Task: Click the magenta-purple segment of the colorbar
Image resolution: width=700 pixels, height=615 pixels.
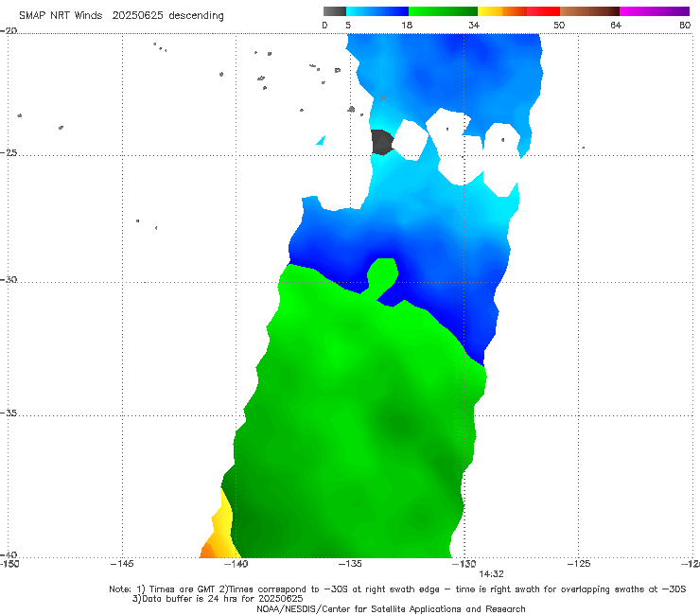Action: click(655, 11)
